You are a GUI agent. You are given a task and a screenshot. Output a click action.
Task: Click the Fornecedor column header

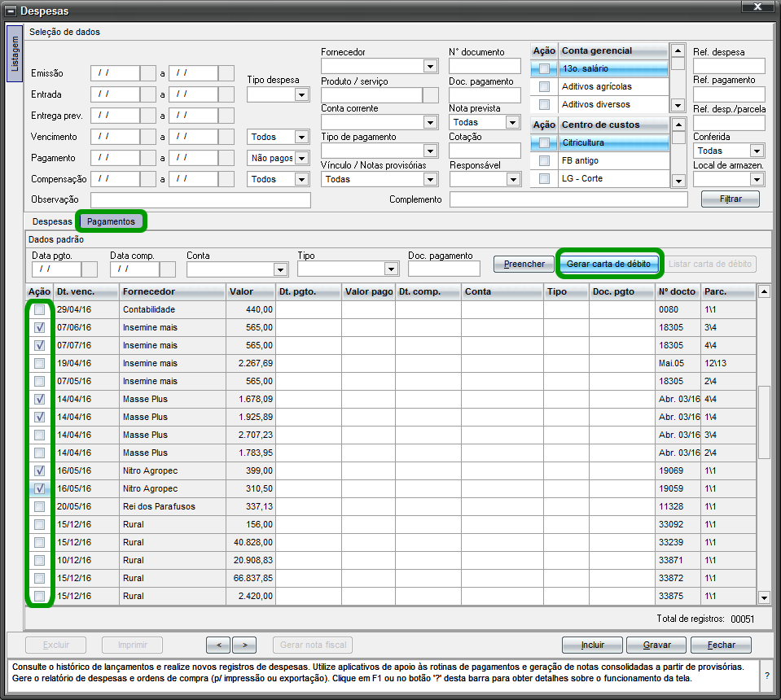click(173, 291)
